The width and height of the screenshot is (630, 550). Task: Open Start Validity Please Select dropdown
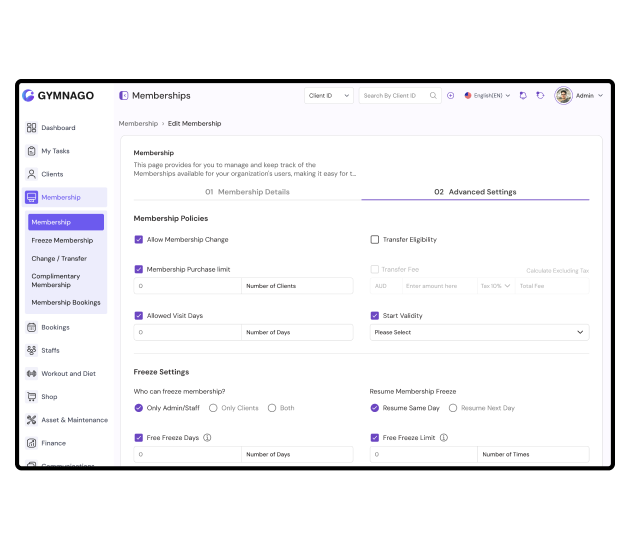pos(479,332)
